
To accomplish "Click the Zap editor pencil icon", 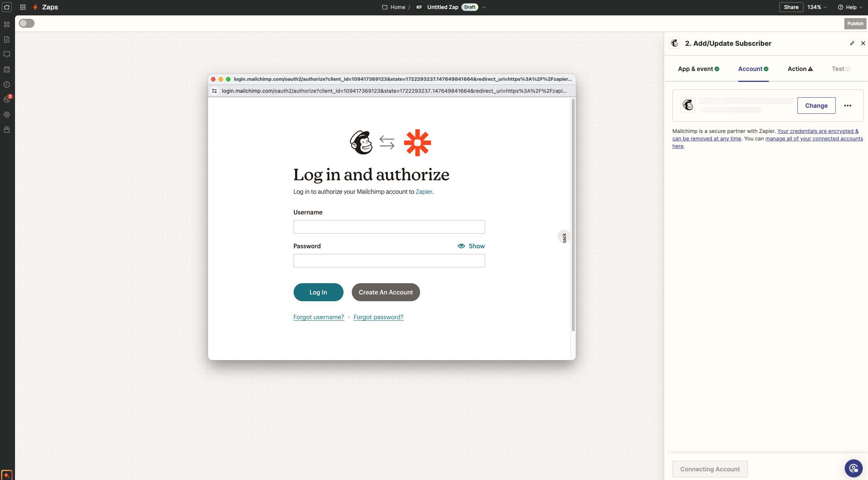I will [x=852, y=43].
